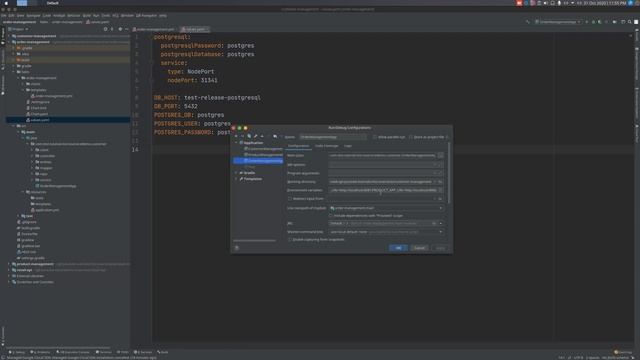Viewport: 640px width, 360px height.
Task: Browse for Main class with the button beside it
Action: (x=440, y=156)
